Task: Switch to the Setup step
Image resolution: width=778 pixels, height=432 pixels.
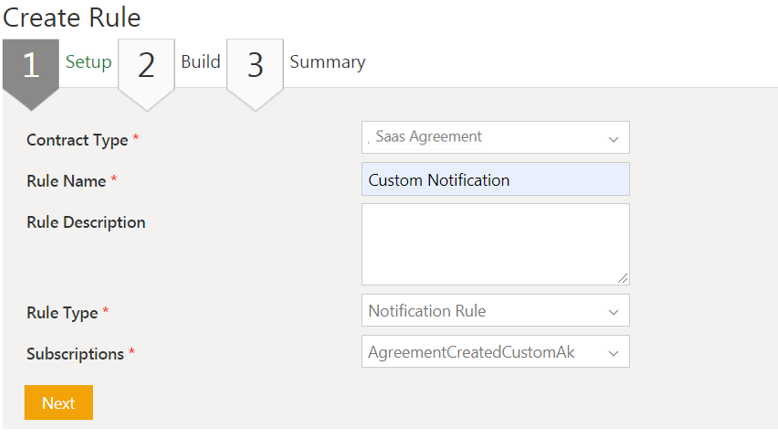Action: [x=88, y=62]
